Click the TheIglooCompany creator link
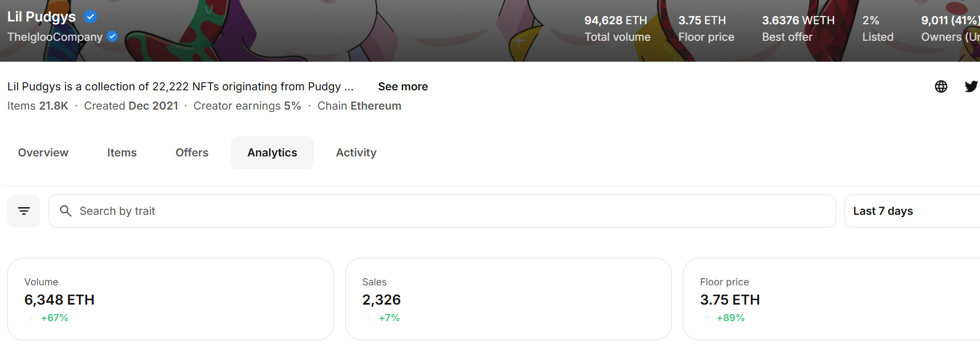 pos(55,37)
